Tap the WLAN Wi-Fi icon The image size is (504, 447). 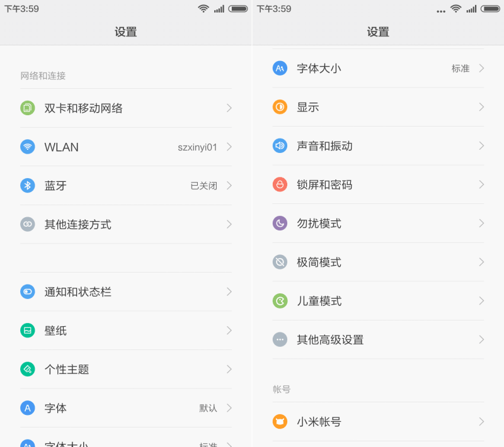tap(28, 147)
